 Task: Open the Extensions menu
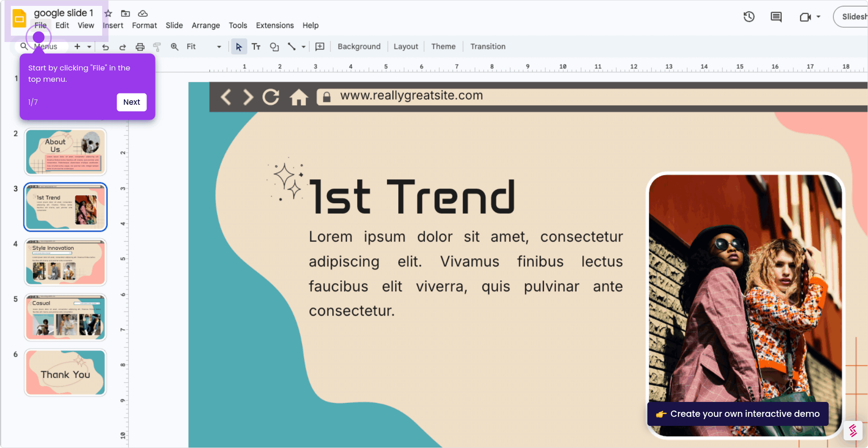tap(275, 25)
